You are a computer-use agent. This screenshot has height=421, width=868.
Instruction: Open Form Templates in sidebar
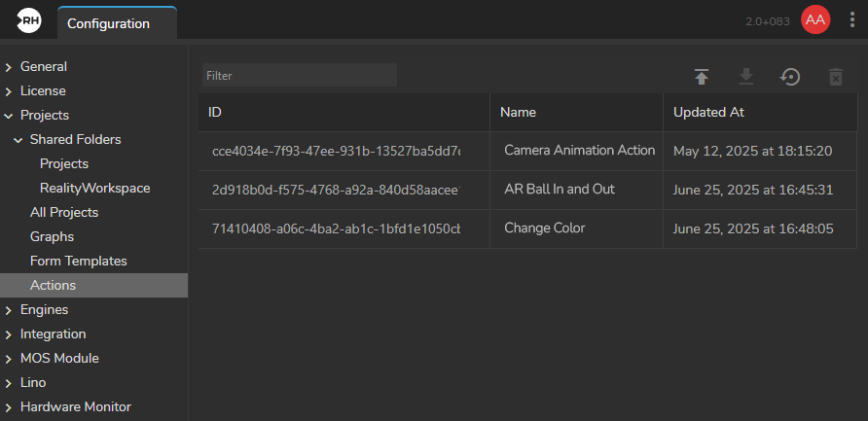pos(78,261)
